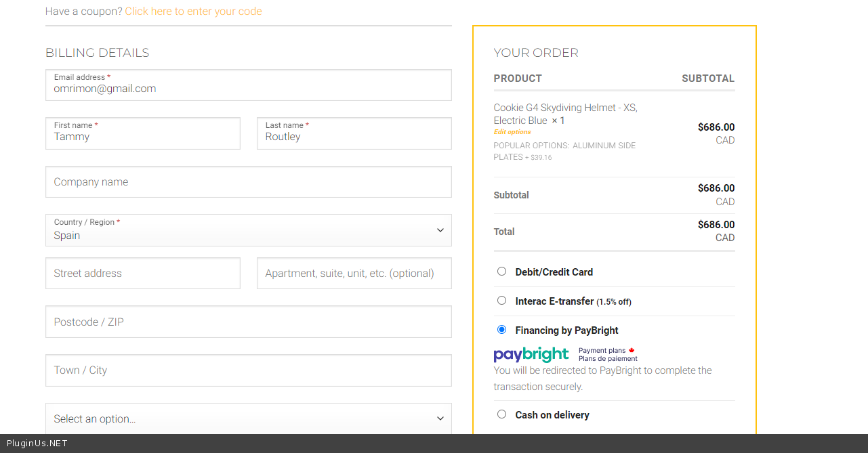The width and height of the screenshot is (868, 453).
Task: Click the Street address field
Action: pyautogui.click(x=142, y=274)
